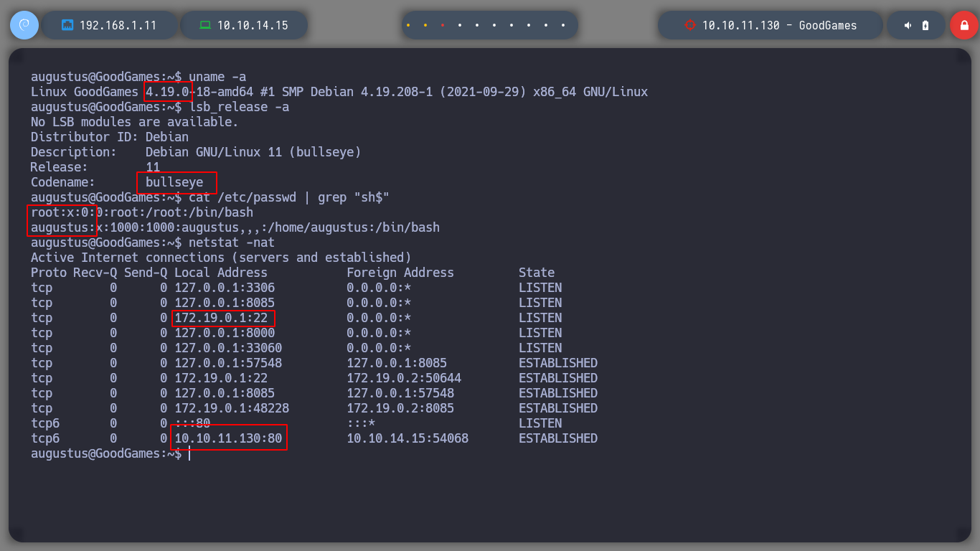Click the red lock screen button
The image size is (980, 551).
pos(964,25)
